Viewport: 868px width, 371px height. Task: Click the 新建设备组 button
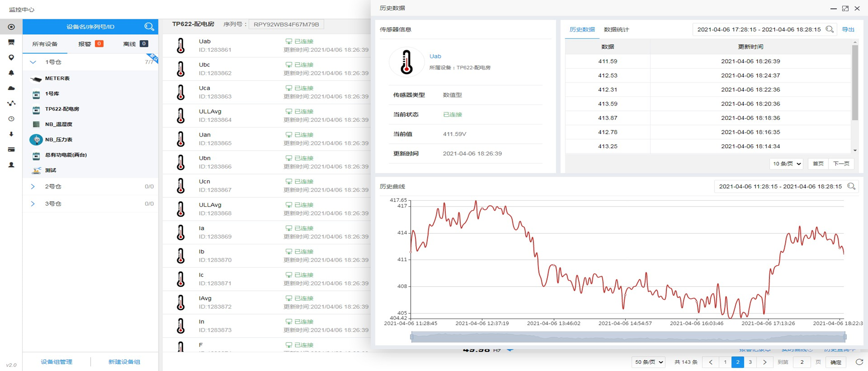pyautogui.click(x=124, y=362)
